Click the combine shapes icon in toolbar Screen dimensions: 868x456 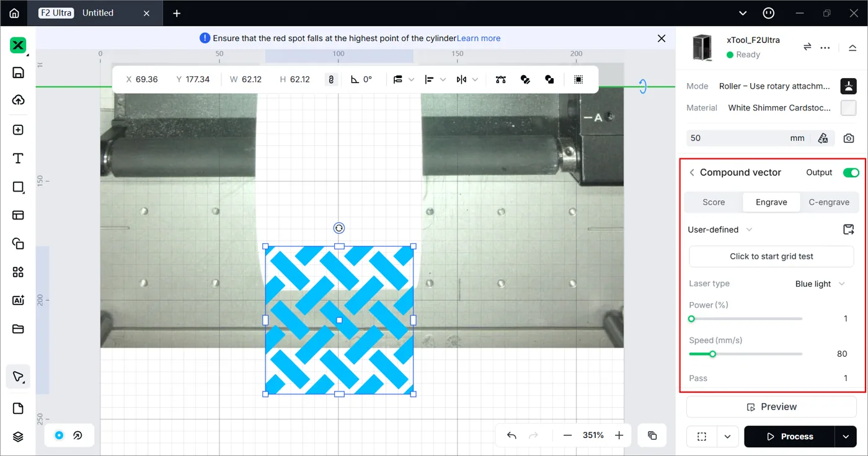tap(549, 79)
